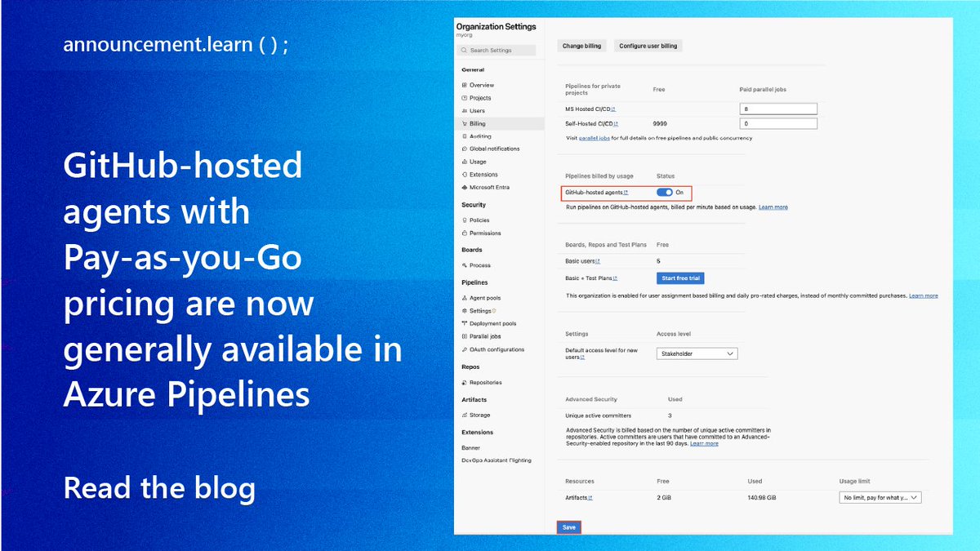Click the Change billing button
The height and width of the screenshot is (551, 980).
[582, 46]
